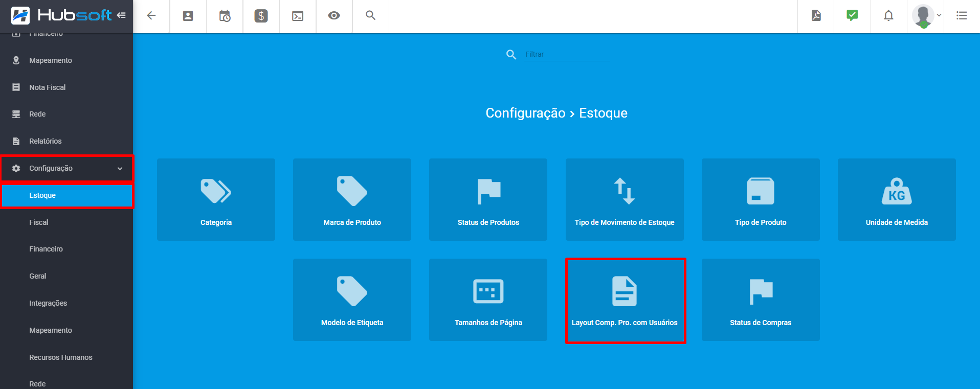Open the terminal console icon
The image size is (980, 389).
click(x=298, y=16)
